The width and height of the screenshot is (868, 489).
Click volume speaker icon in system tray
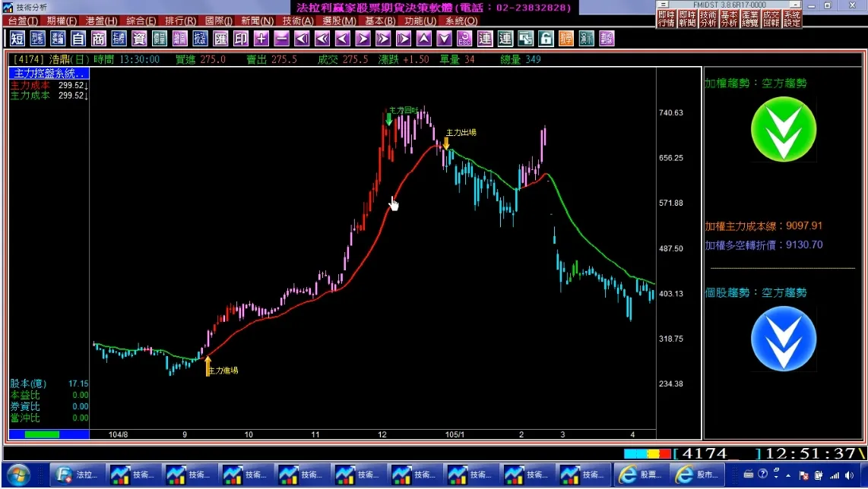[x=849, y=475]
